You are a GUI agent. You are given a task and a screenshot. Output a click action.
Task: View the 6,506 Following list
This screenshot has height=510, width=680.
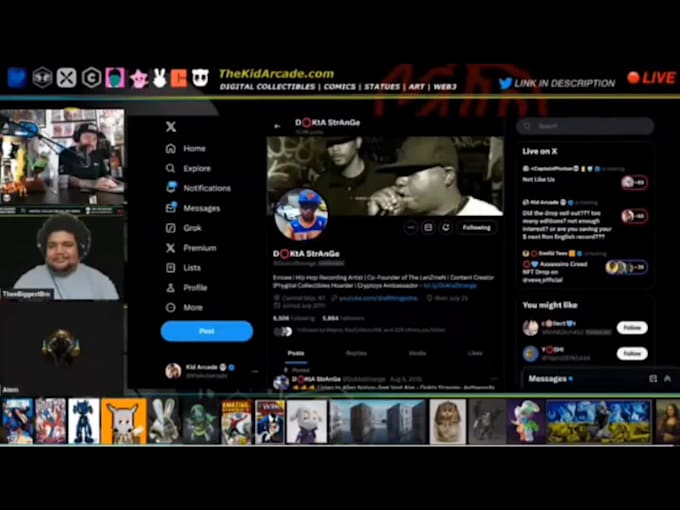(x=294, y=318)
